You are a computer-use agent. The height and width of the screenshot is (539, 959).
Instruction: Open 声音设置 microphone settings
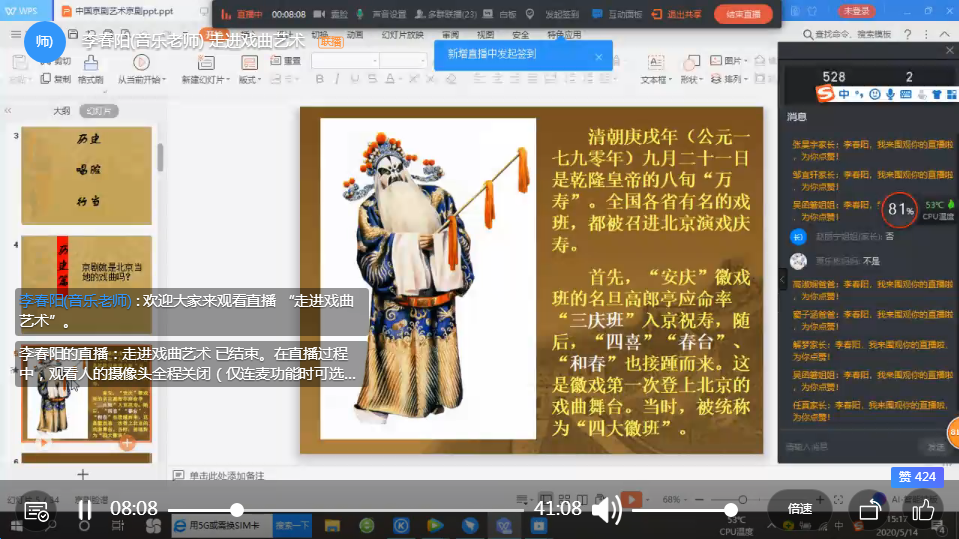tap(382, 14)
